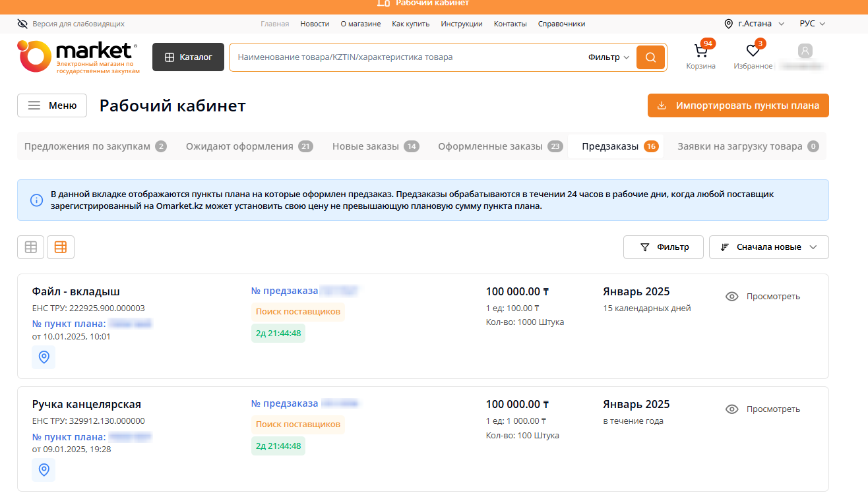Open Избранное favorites heart icon
This screenshot has height=497, width=868.
tap(753, 51)
